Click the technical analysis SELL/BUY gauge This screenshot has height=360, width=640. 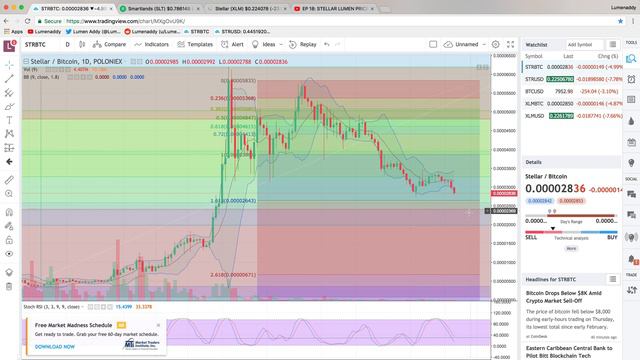(571, 232)
